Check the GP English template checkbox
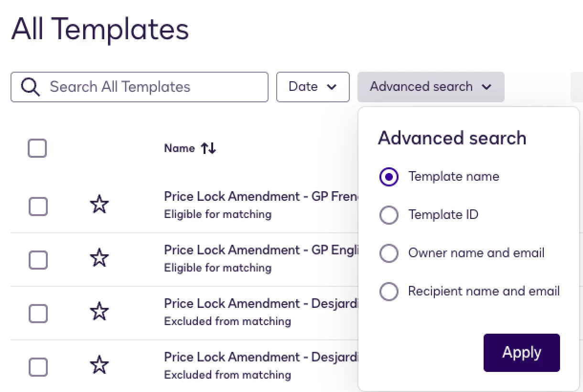The image size is (583, 392). pos(38,261)
